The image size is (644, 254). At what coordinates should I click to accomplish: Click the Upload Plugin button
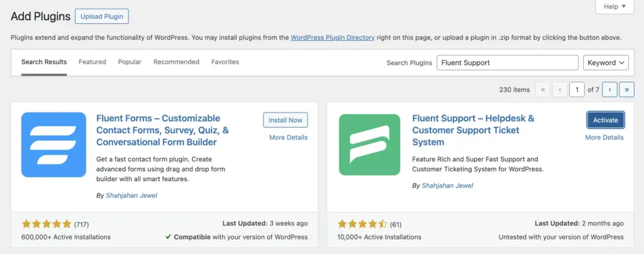click(102, 17)
